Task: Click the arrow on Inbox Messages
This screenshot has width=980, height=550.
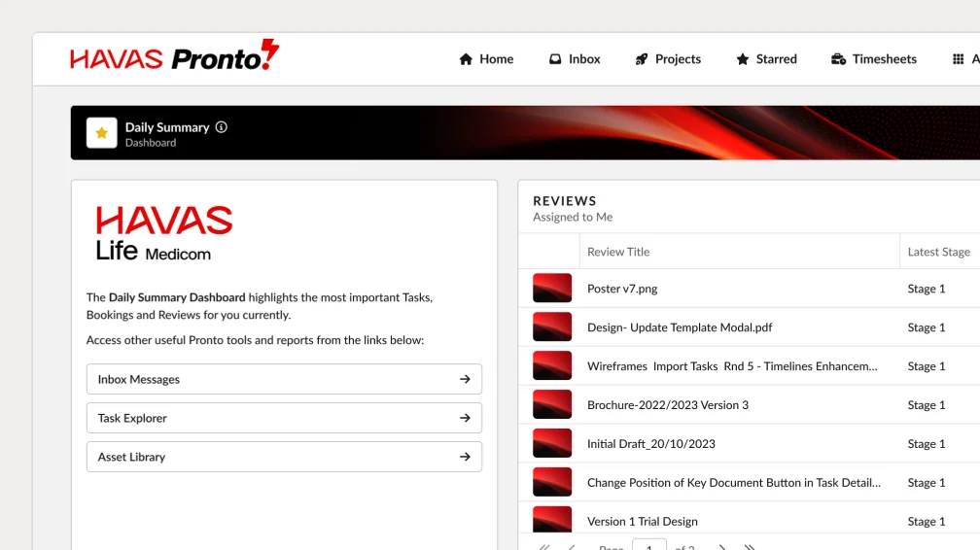Action: (465, 379)
